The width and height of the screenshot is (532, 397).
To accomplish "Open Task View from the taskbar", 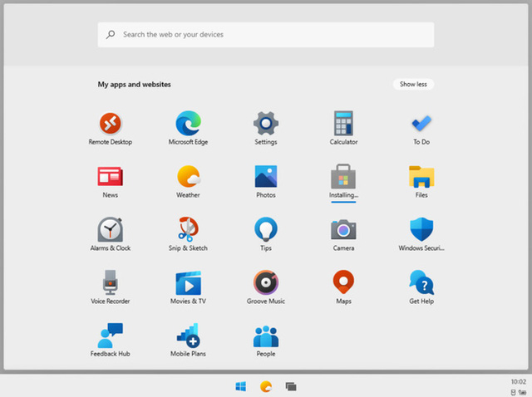I will 291,386.
